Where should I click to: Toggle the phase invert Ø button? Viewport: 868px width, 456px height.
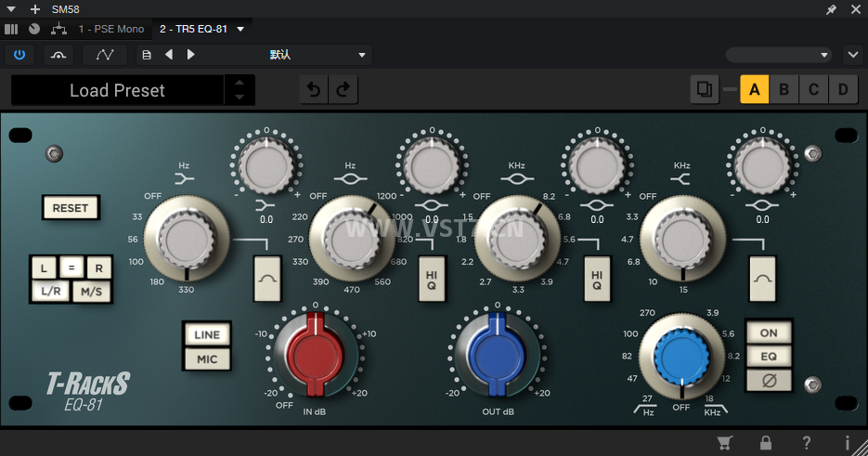pyautogui.click(x=769, y=380)
